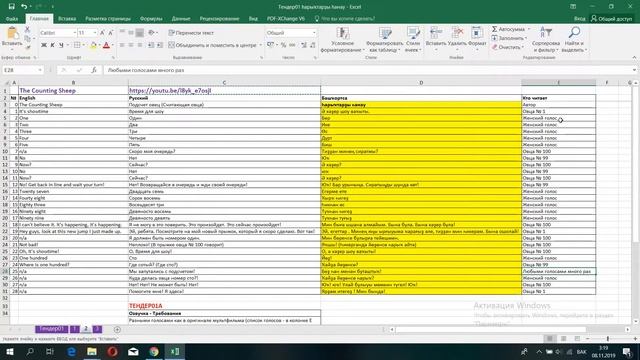Switch to the Вставка ribbon tab
The height and width of the screenshot is (360, 640).
[x=67, y=19]
